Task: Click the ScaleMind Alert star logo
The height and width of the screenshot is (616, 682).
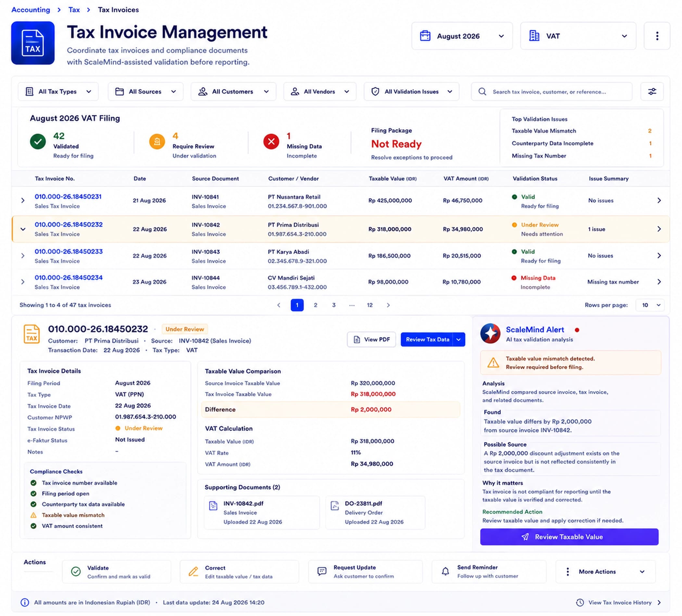Action: pos(490,333)
